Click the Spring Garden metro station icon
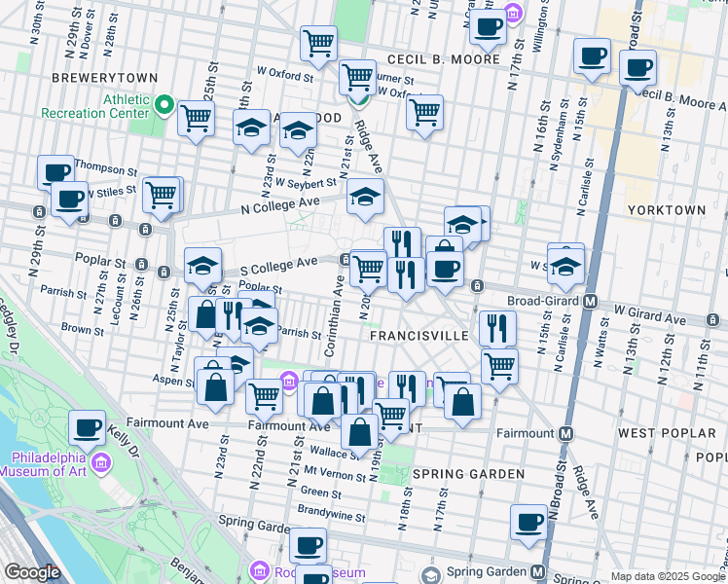The image size is (728, 584). coord(537,571)
